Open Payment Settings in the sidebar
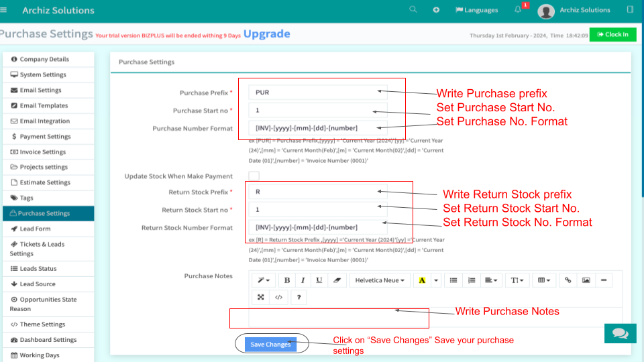This screenshot has width=644, height=362. pyautogui.click(x=45, y=137)
